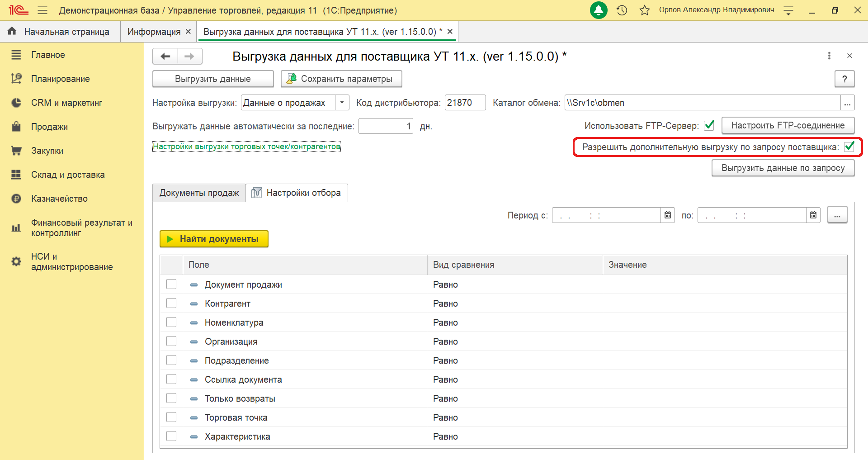This screenshot has width=868, height=460.
Task: Open Закупки section
Action: point(47,151)
